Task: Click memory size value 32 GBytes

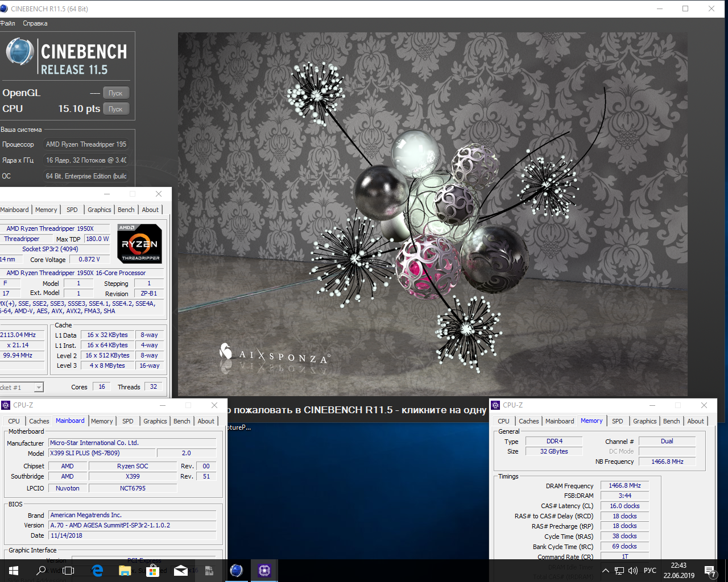Action: pyautogui.click(x=554, y=451)
